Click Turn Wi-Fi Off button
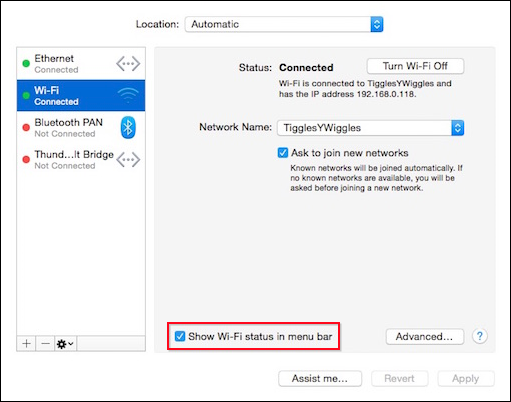 pyautogui.click(x=415, y=66)
